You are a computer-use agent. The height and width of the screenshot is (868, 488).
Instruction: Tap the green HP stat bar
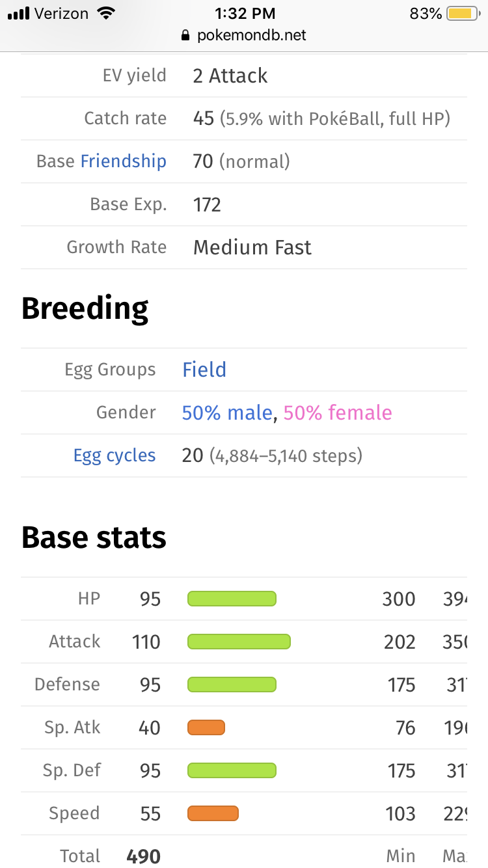[x=232, y=599]
